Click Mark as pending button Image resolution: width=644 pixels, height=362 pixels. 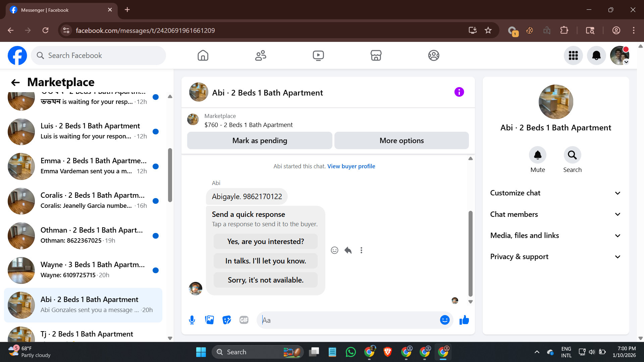260,140
